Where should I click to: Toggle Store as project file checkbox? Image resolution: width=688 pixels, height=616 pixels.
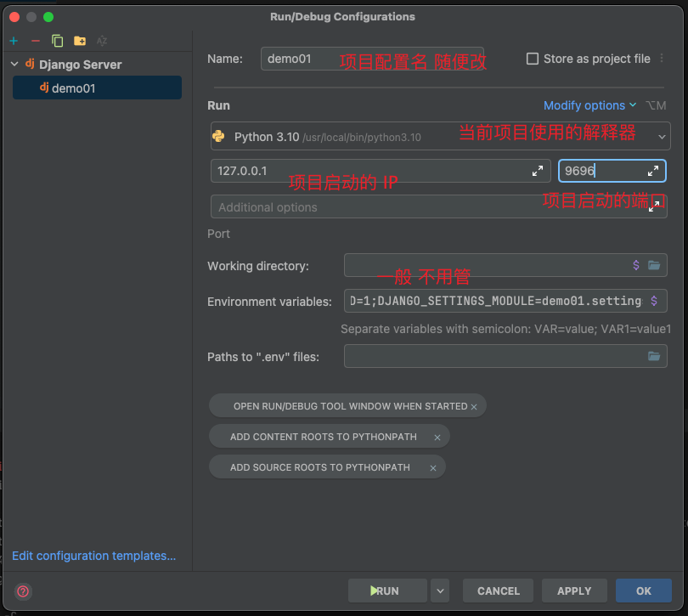(x=533, y=59)
